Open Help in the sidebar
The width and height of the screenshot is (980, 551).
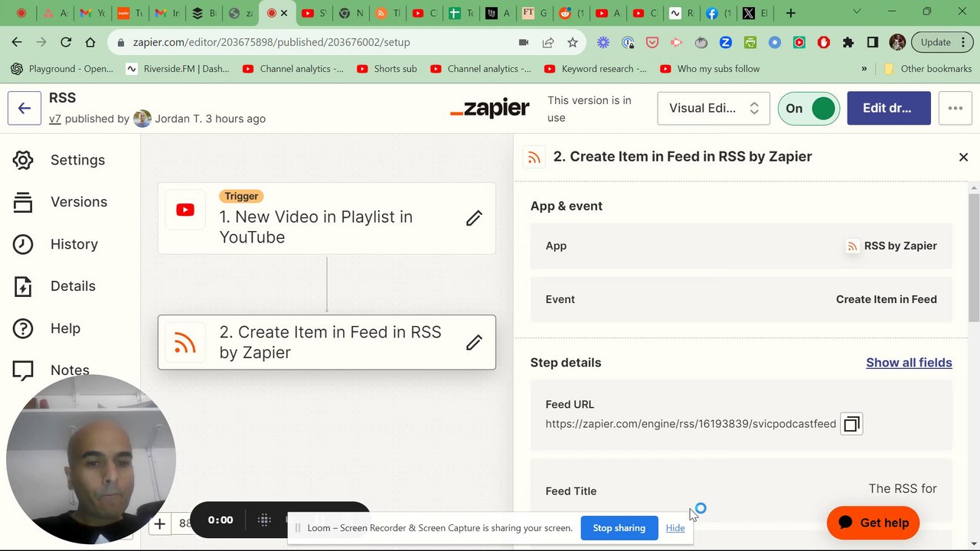(46, 328)
